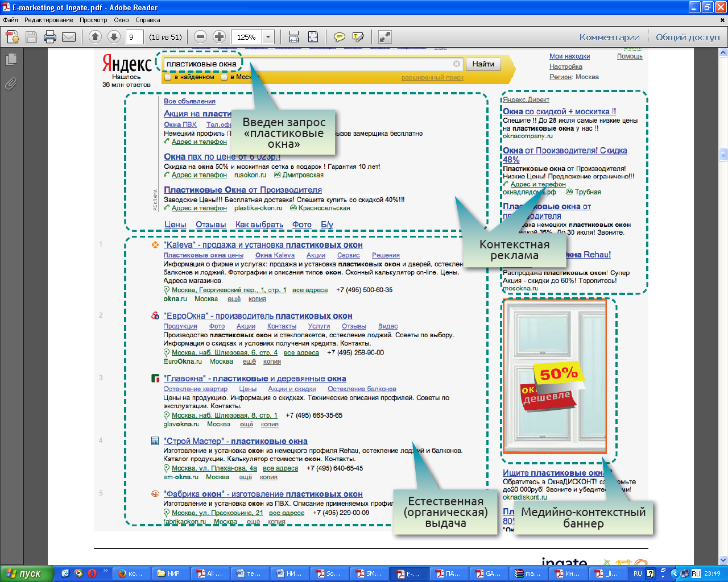Open the Комментарии pane

(x=609, y=37)
